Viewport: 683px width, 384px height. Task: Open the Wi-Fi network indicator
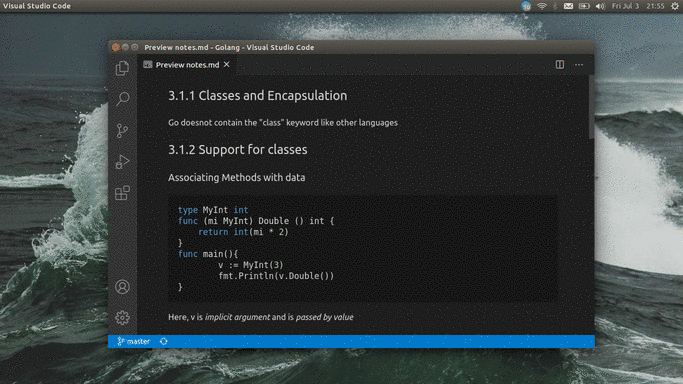pos(541,6)
